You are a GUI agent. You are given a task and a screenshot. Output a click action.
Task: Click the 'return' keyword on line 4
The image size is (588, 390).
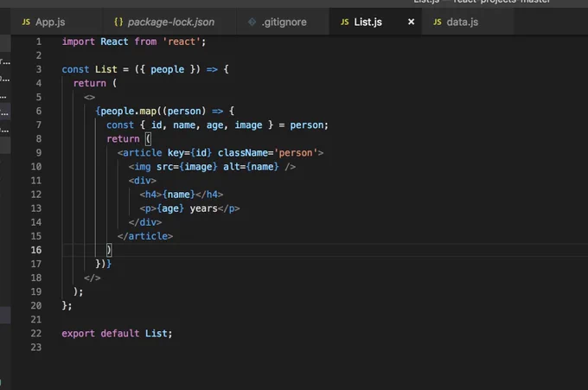point(89,83)
